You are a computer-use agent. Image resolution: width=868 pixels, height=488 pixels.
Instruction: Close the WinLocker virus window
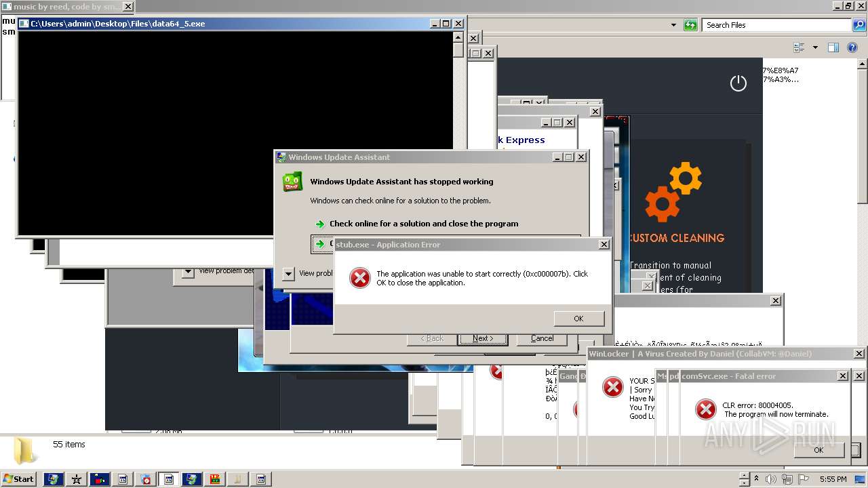tap(859, 354)
